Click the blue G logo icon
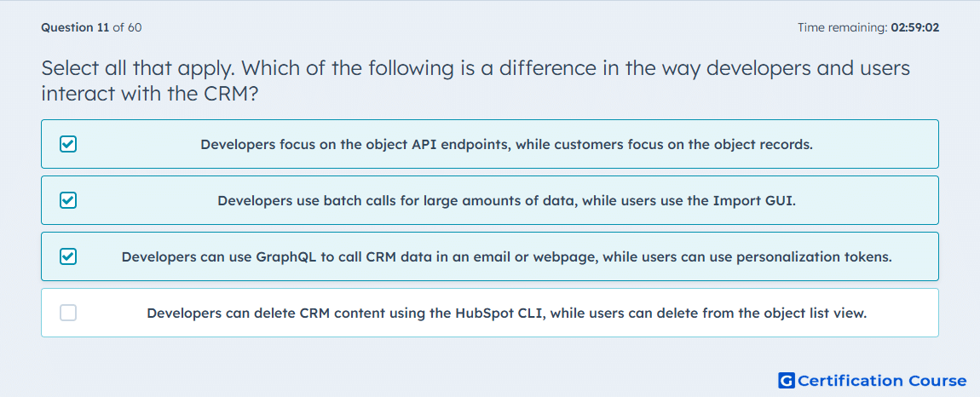The height and width of the screenshot is (397, 980). pos(787,381)
